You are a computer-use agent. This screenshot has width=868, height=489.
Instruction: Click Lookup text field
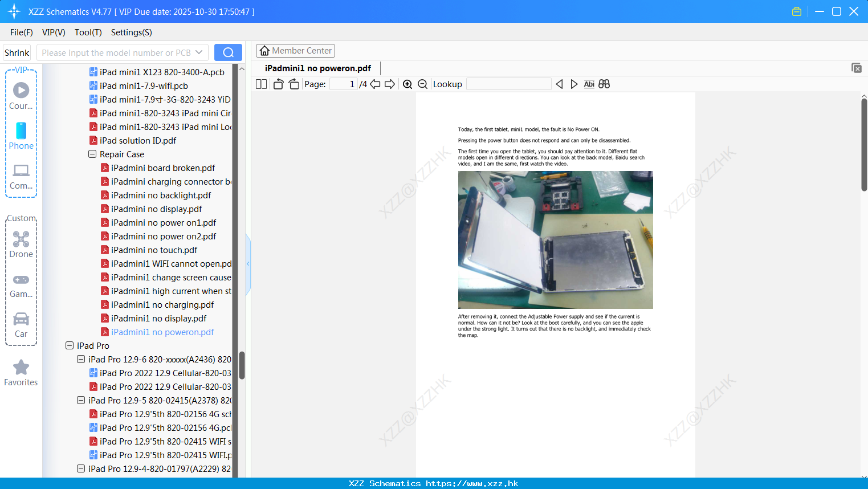[509, 84]
